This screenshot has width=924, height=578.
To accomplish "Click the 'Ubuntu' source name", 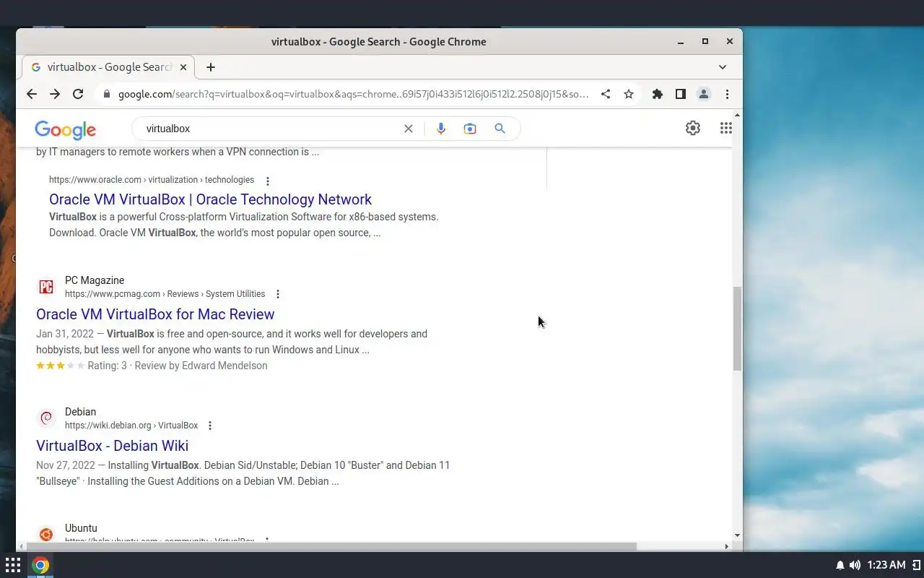I will coord(81,528).
